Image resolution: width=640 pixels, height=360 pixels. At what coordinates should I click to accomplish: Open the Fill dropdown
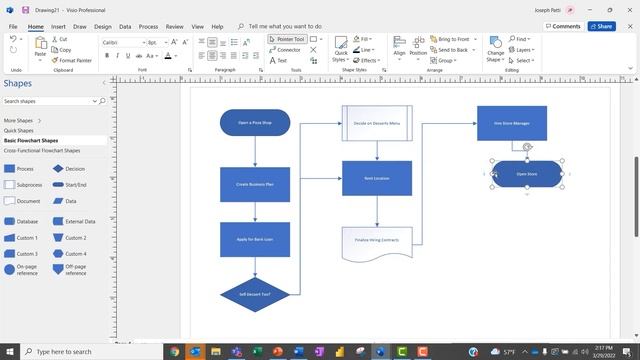[363, 39]
